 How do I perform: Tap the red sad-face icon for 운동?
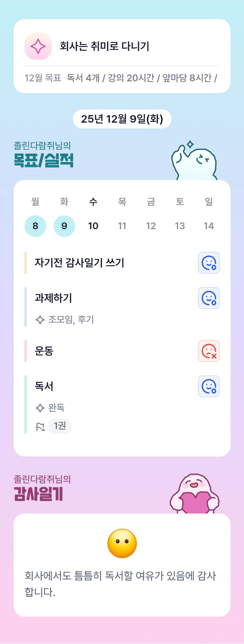click(209, 351)
